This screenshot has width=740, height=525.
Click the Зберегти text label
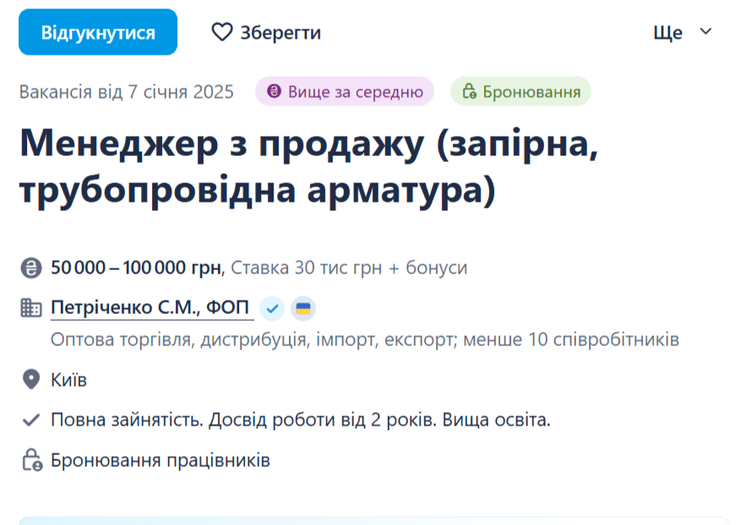280,32
